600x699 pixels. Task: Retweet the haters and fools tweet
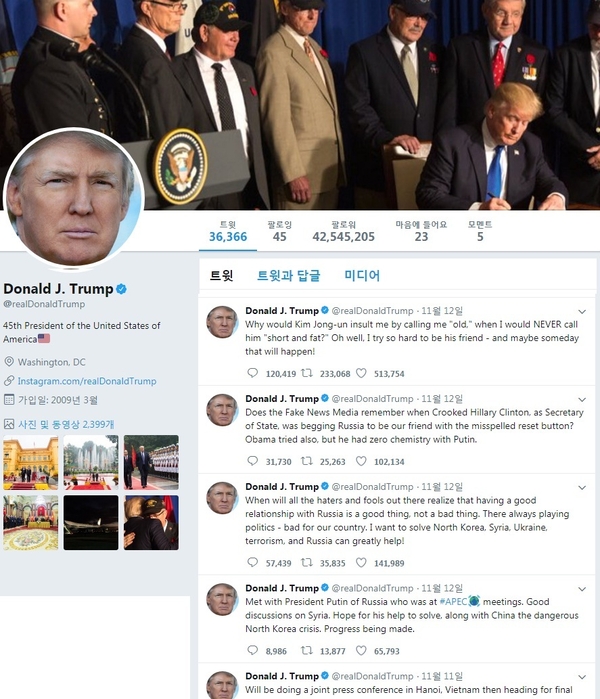coord(307,562)
